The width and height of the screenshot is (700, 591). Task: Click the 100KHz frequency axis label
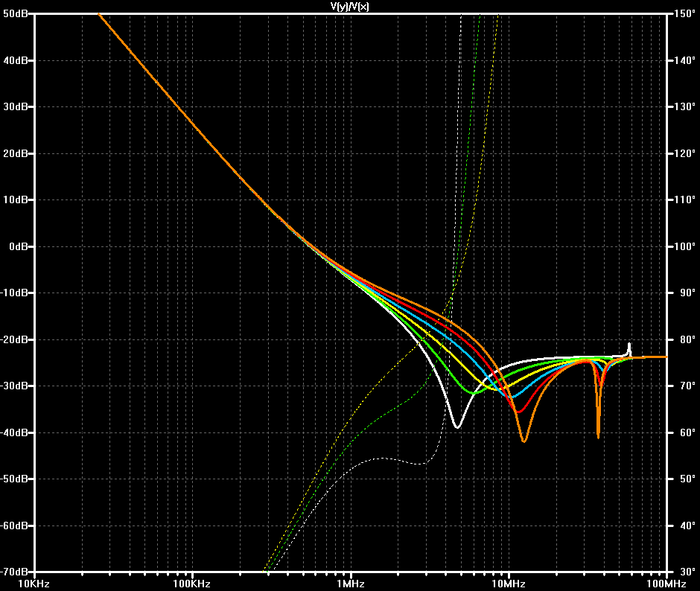191,584
